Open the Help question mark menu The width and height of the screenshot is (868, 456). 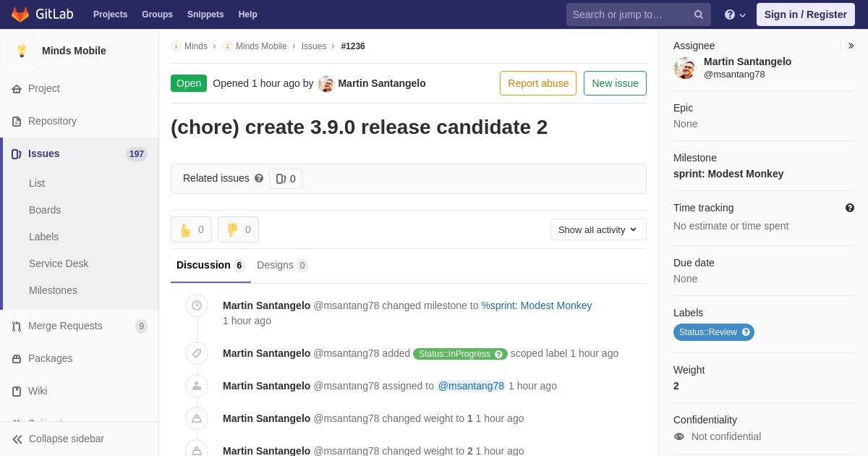pos(734,14)
